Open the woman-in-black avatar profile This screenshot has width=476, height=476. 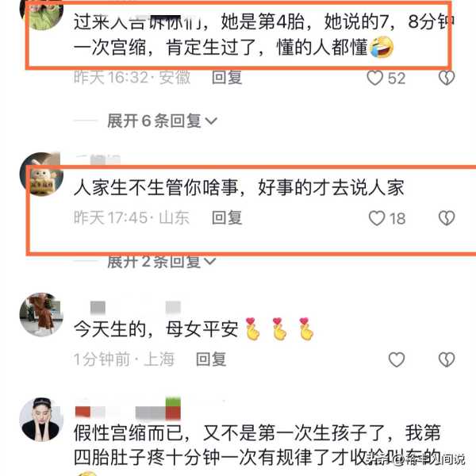[x=41, y=419]
